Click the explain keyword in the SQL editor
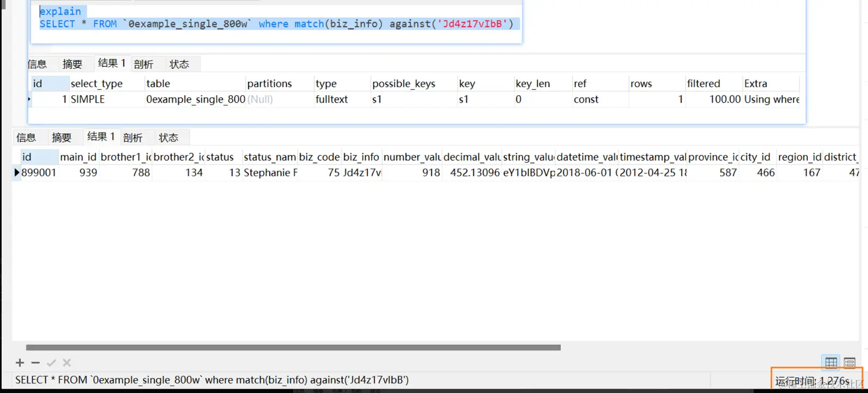The height and width of the screenshot is (393, 868). coord(60,11)
